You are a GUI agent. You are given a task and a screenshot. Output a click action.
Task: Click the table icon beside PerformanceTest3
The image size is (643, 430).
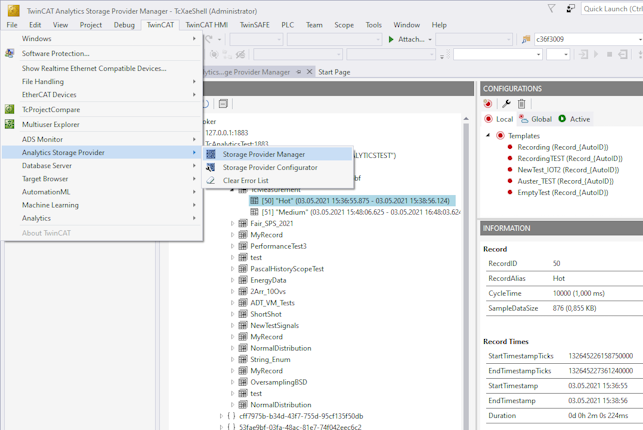pyautogui.click(x=243, y=246)
